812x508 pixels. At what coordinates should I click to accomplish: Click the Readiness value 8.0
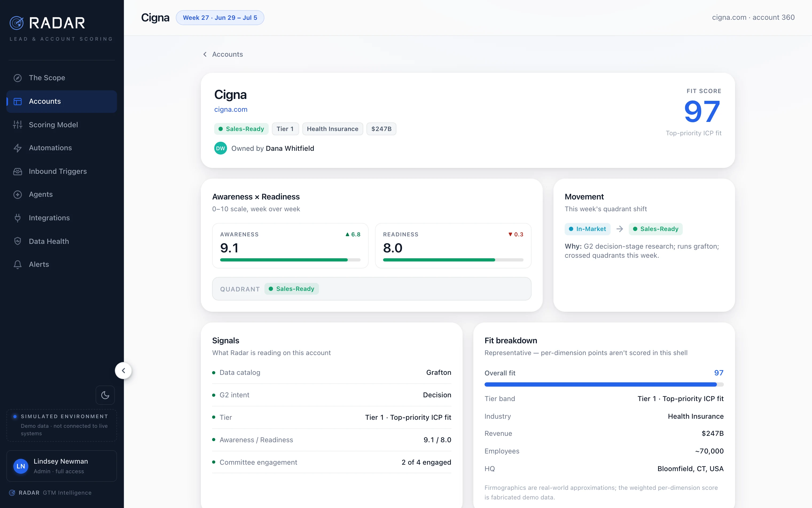393,248
